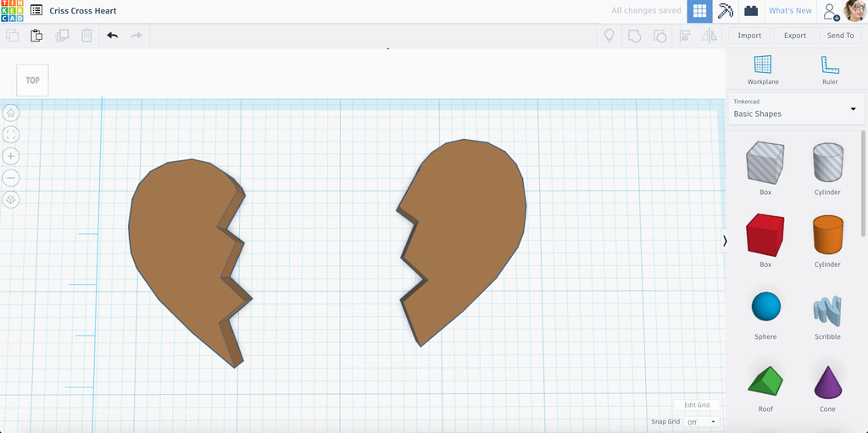This screenshot has height=433, width=868.
Task: Open the Basic Shapes category dropdown
Action: 796,108
